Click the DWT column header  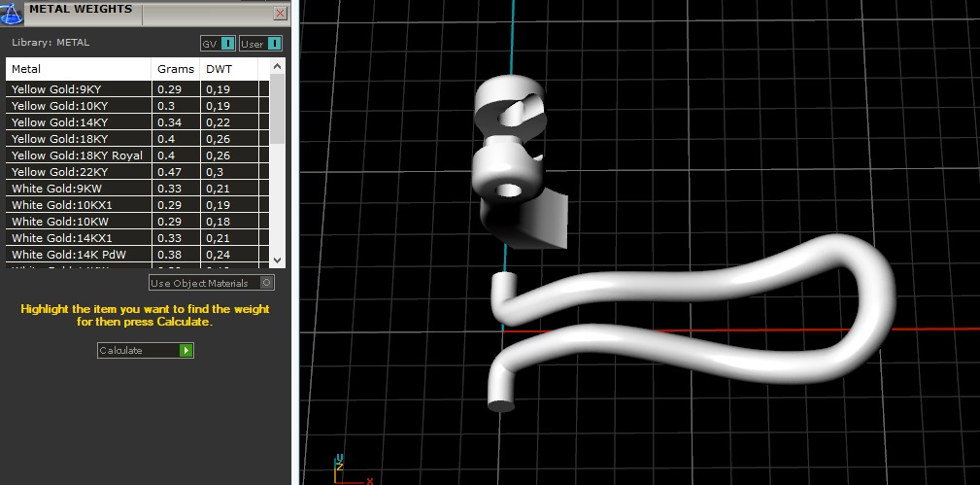coord(229,69)
